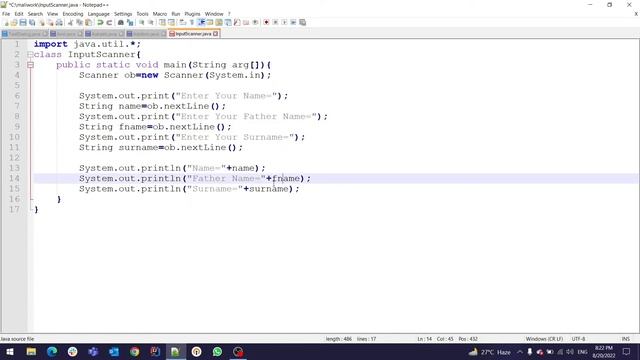
Task: Click the Windows (CR LF) status bar field
Action: point(544,339)
